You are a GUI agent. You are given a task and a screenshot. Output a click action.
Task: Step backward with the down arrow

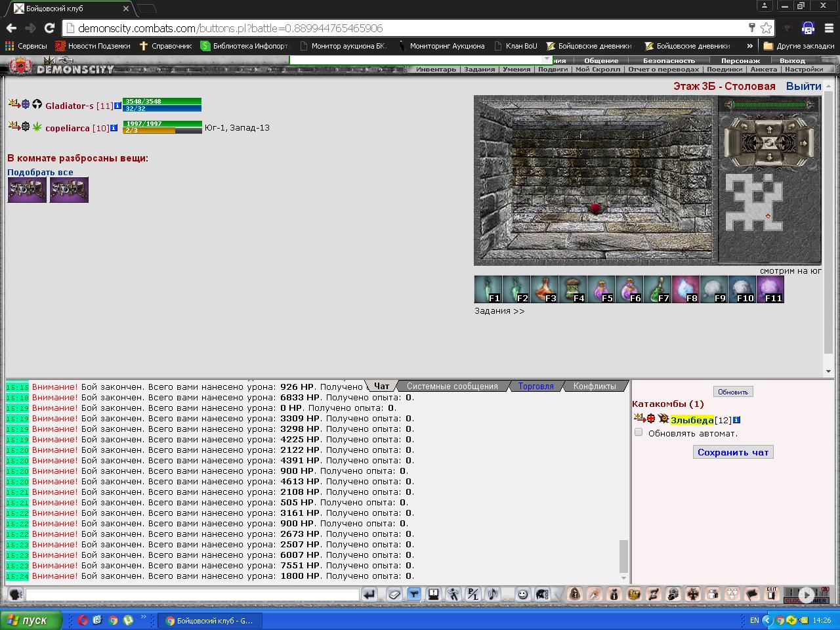769,157
